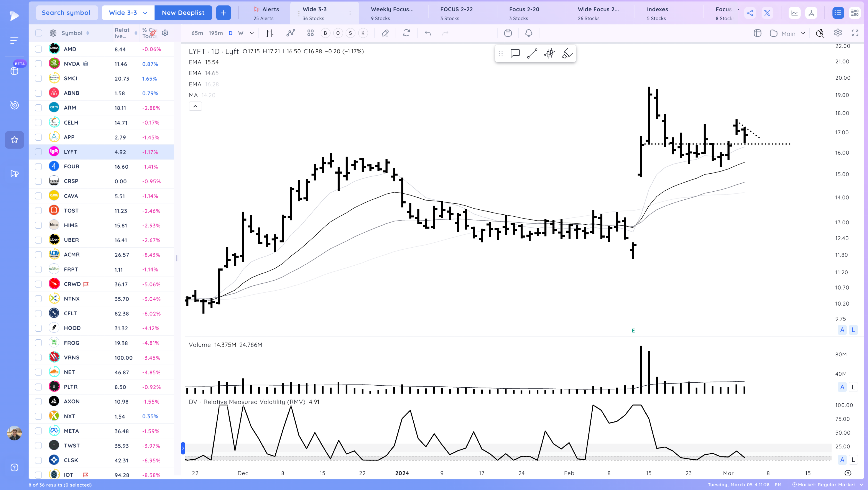Collapse the indicator legend chevron

click(x=195, y=106)
